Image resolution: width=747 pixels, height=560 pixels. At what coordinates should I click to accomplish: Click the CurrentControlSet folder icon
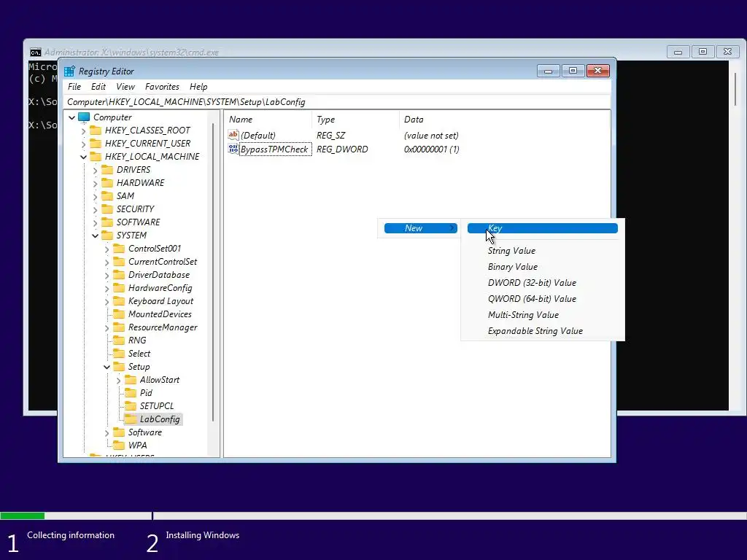coord(119,262)
